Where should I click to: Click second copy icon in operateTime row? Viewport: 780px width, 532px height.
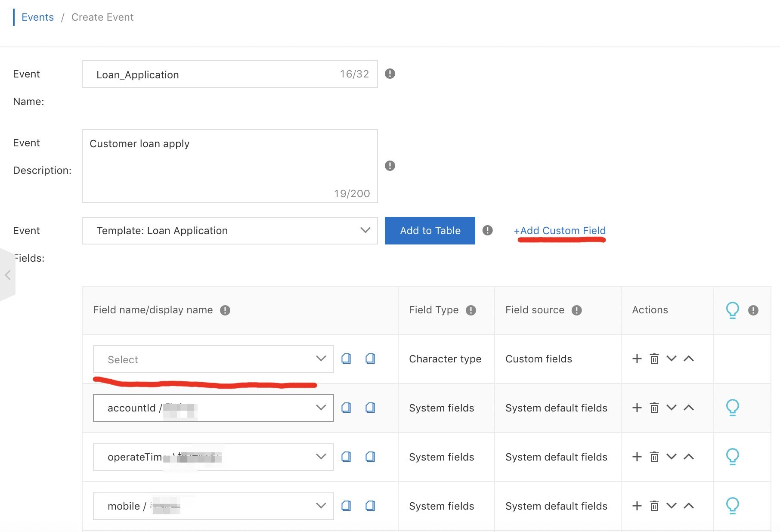click(370, 457)
